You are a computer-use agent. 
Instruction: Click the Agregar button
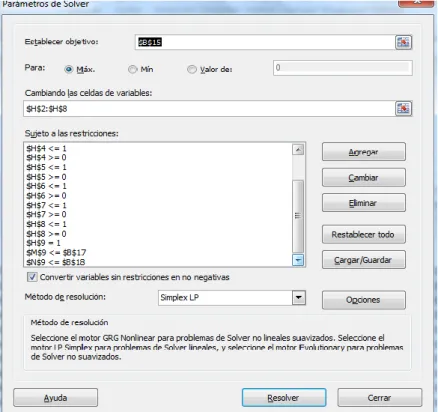pyautogui.click(x=364, y=152)
